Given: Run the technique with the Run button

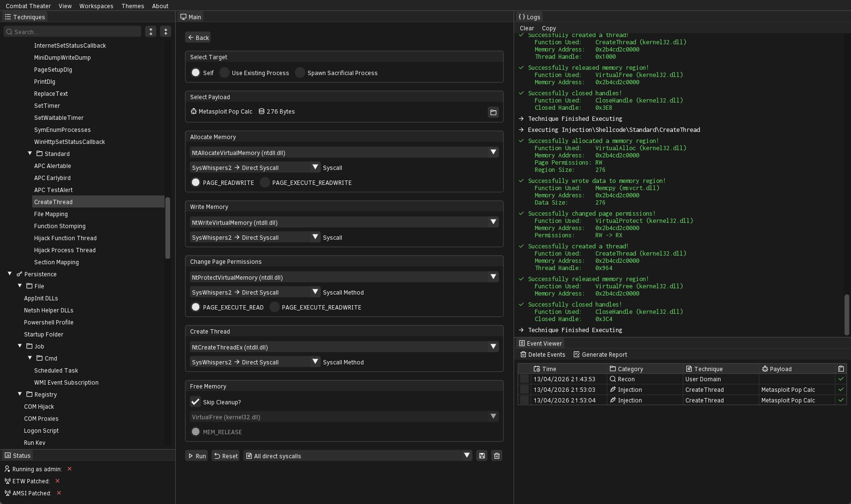Looking at the screenshot, I should point(196,455).
